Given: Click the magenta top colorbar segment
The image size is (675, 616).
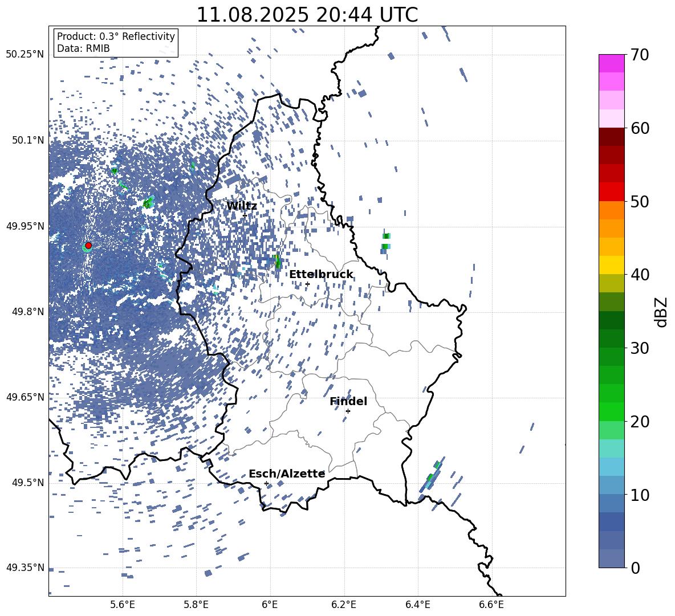Looking at the screenshot, I should pyautogui.click(x=612, y=64).
